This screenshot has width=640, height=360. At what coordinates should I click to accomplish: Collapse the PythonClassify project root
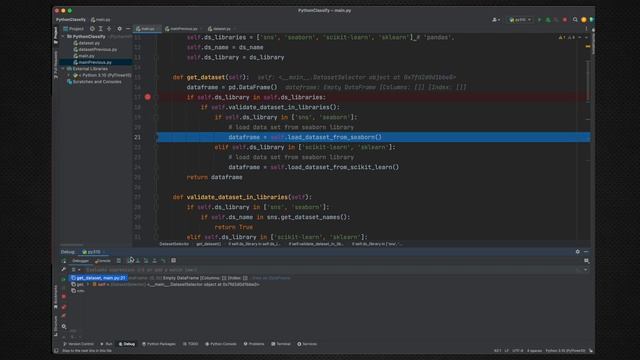(x=63, y=36)
